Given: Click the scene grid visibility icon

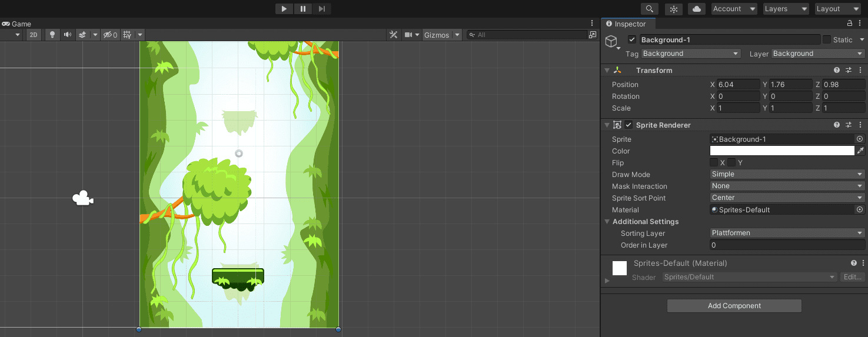Looking at the screenshot, I should 127,35.
